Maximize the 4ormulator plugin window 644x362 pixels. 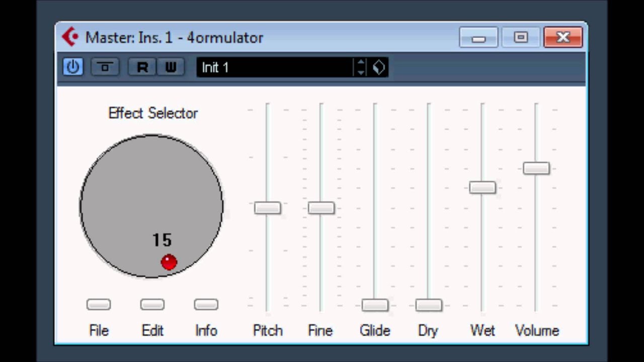pyautogui.click(x=521, y=38)
